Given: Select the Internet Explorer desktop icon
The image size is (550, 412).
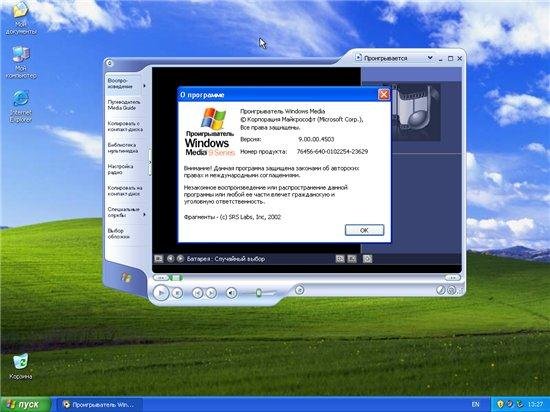Looking at the screenshot, I should pos(21,107).
